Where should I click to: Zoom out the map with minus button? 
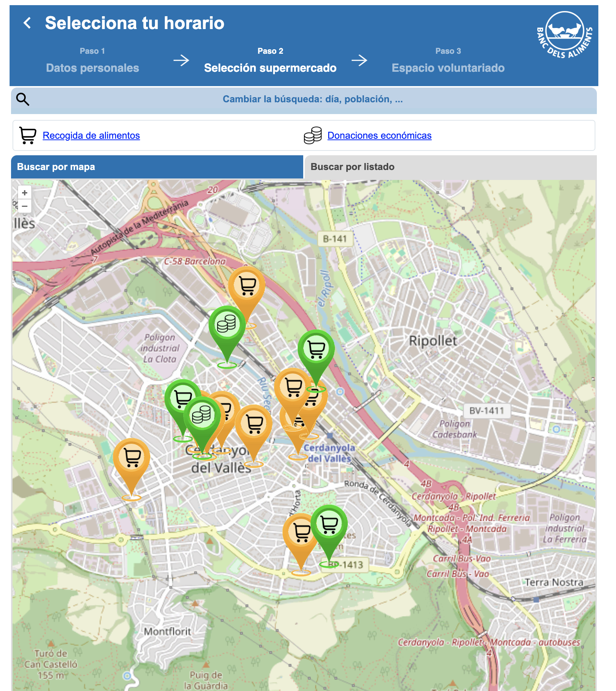(25, 206)
